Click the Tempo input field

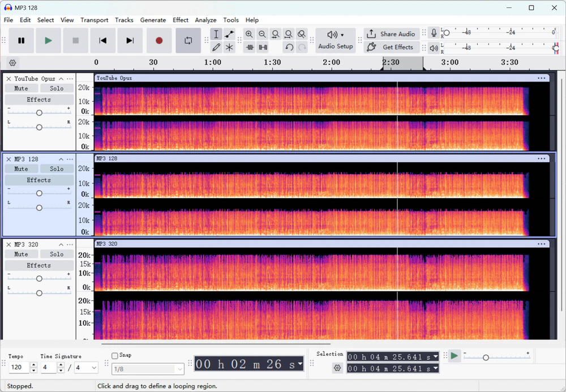pos(20,368)
